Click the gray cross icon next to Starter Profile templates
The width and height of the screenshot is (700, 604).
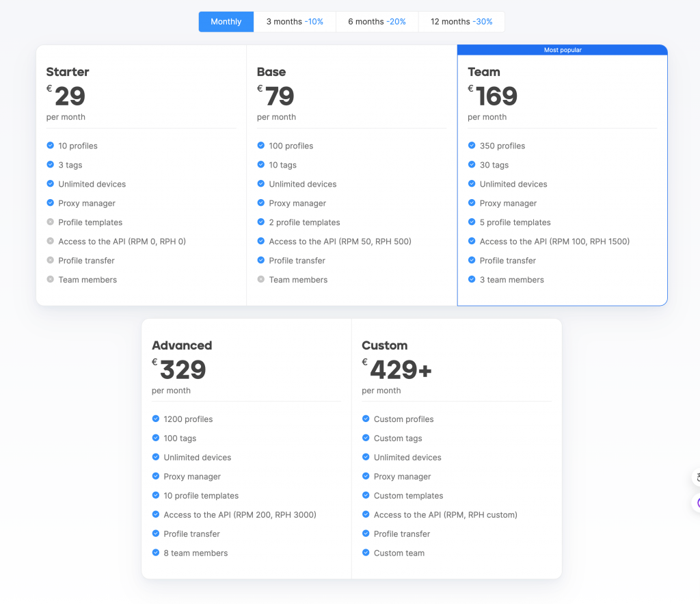pyautogui.click(x=51, y=222)
